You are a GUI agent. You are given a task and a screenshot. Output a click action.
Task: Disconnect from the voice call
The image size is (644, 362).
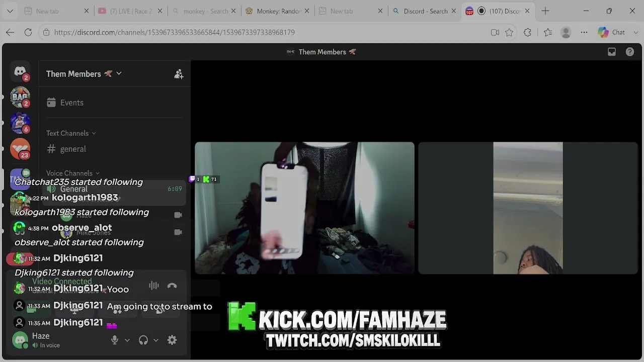[x=172, y=286]
